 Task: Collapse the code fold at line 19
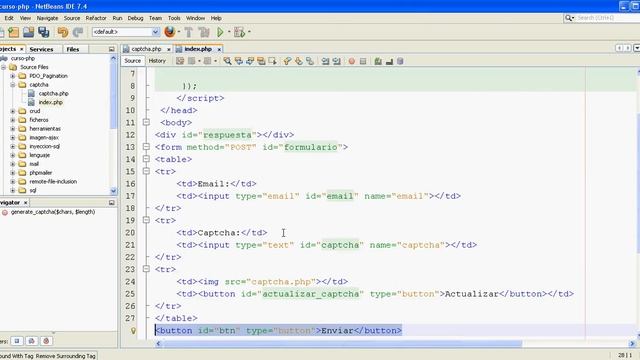[x=146, y=220]
